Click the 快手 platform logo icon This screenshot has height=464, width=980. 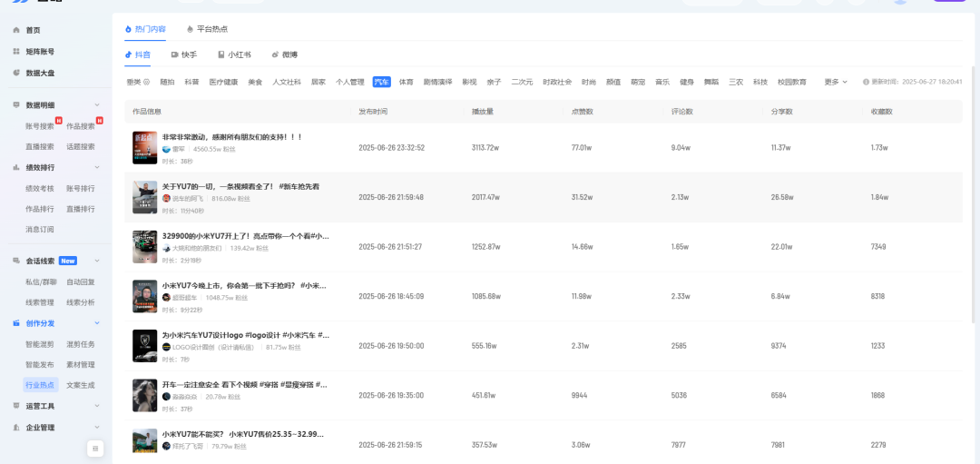pyautogui.click(x=175, y=54)
